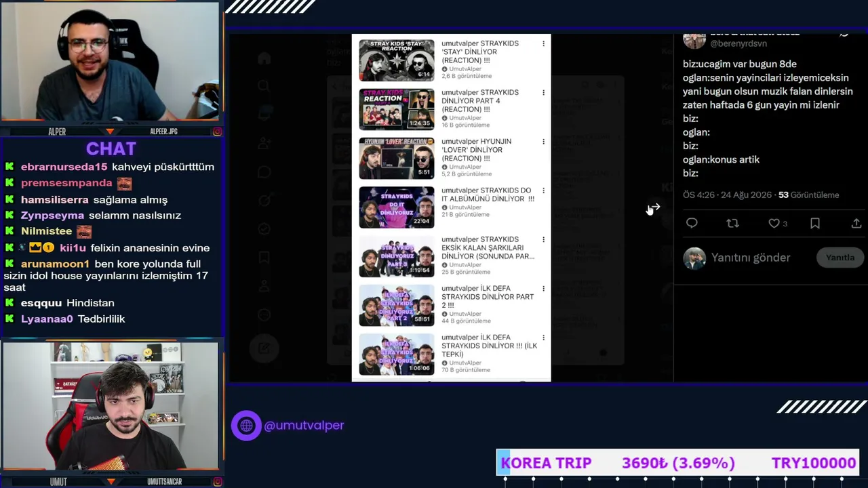Open options for STRAYKIDS DO IT album video
Image resolution: width=868 pixels, height=488 pixels.
pyautogui.click(x=543, y=190)
